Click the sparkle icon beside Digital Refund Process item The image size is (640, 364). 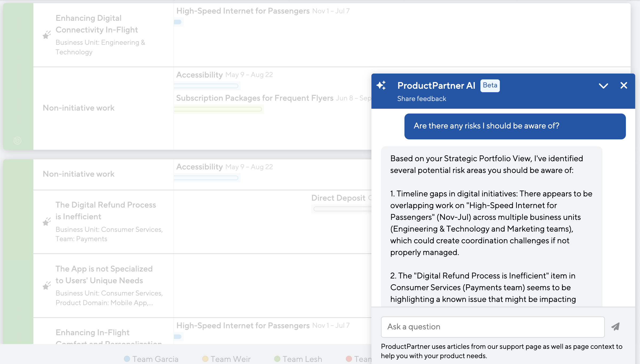click(x=46, y=221)
